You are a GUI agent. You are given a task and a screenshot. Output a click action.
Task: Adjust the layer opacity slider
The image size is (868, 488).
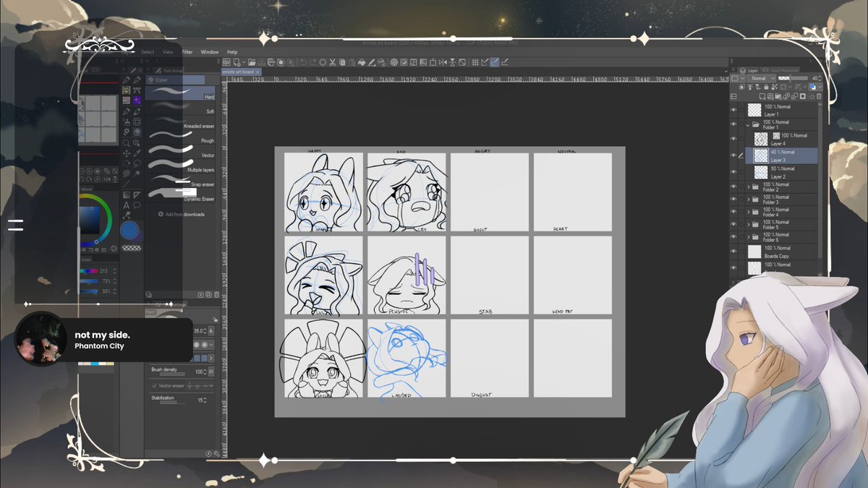point(793,78)
